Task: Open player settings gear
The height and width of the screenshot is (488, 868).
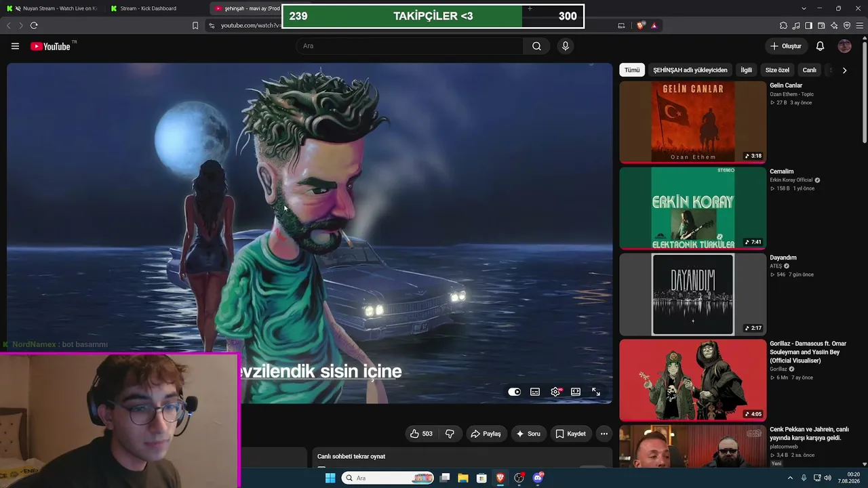Action: [x=555, y=392]
